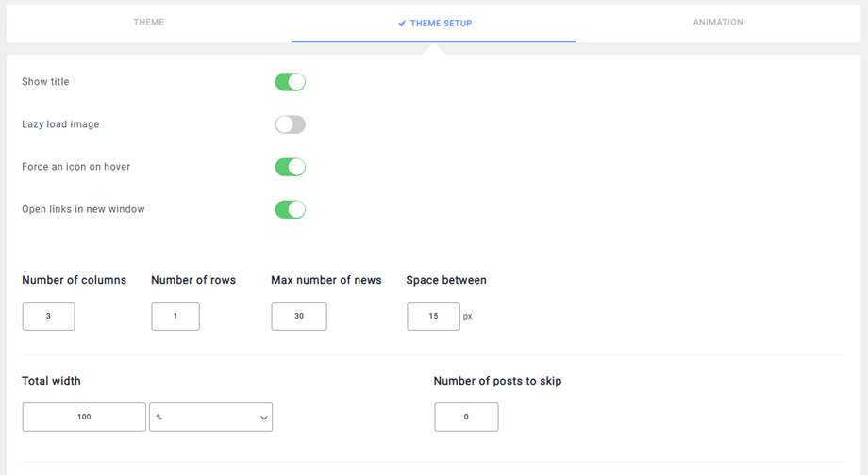Disable the Show title toggle
Viewport: 868px width, 476px height.
point(291,82)
